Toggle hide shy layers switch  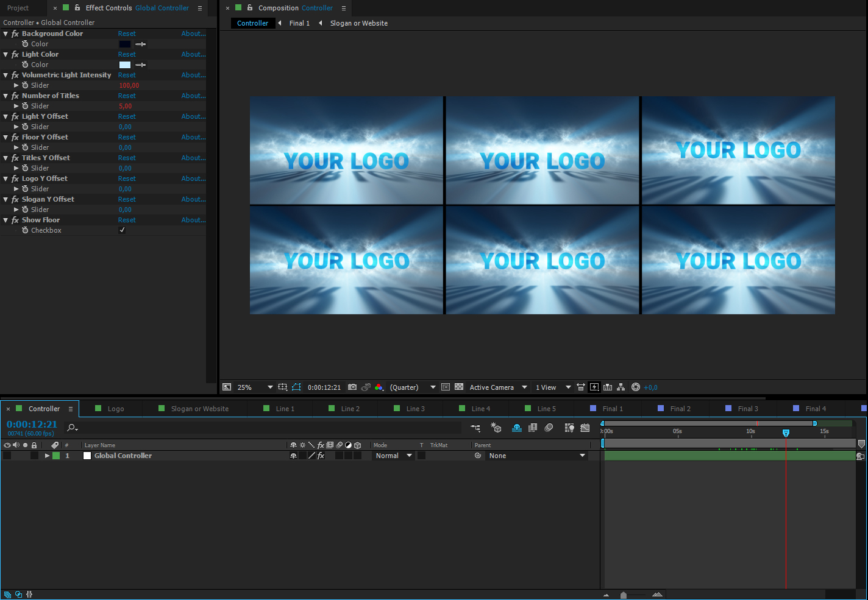tap(517, 428)
